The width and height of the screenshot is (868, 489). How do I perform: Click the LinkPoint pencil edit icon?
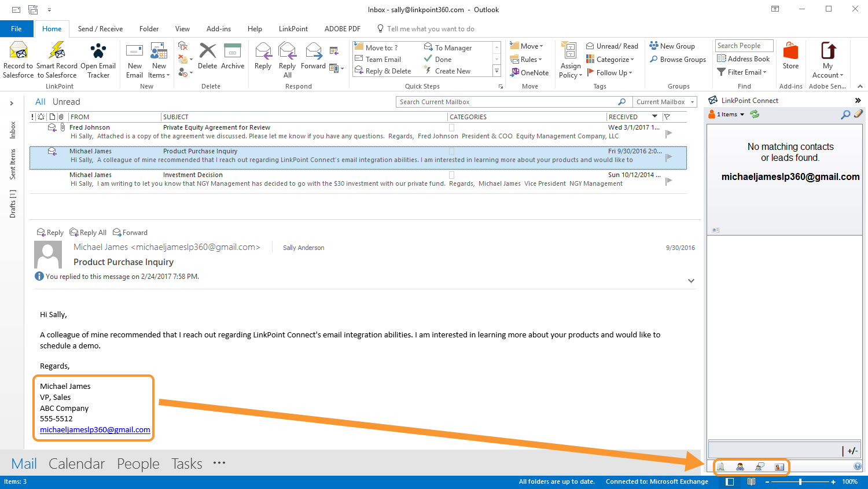(x=858, y=114)
